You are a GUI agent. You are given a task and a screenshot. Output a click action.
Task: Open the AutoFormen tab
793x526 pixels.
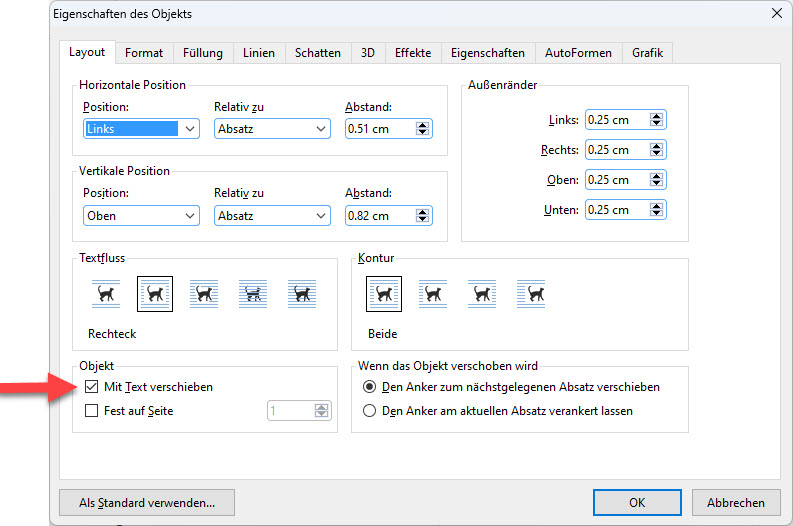[x=578, y=53]
